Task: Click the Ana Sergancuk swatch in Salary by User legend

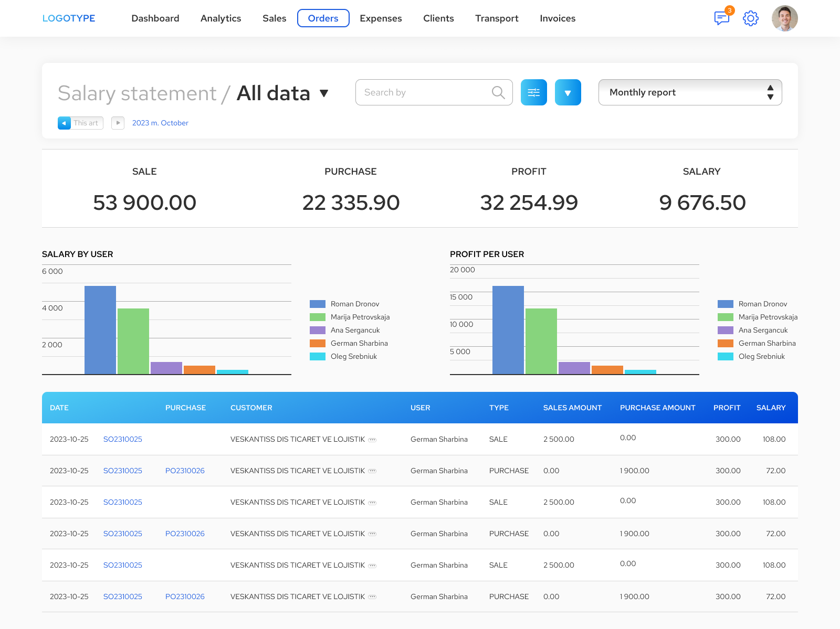Action: coord(318,330)
